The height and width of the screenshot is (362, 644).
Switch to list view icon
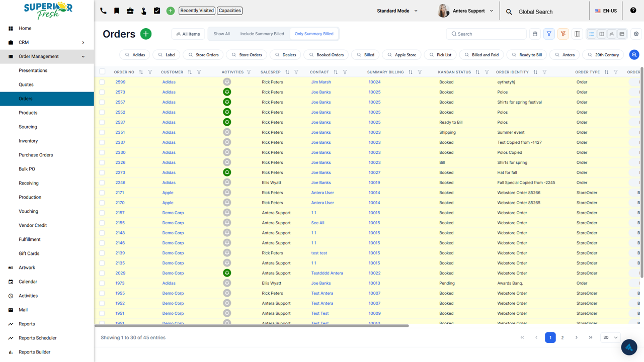(592, 34)
